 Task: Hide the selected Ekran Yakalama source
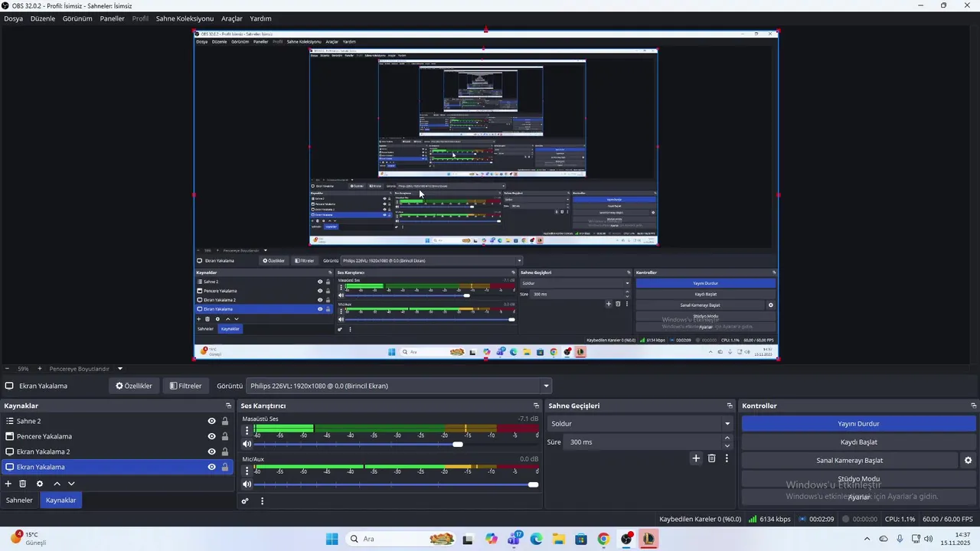tap(211, 467)
